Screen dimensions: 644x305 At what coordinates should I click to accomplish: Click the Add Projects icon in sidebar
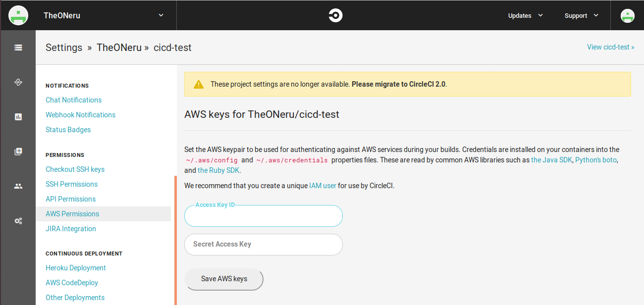[x=18, y=152]
